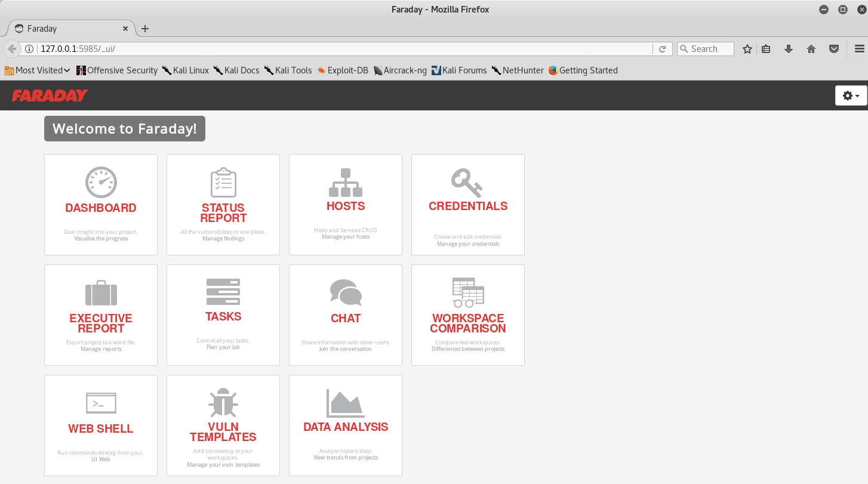Click the Vuln Templates bug icon

pyautogui.click(x=223, y=403)
